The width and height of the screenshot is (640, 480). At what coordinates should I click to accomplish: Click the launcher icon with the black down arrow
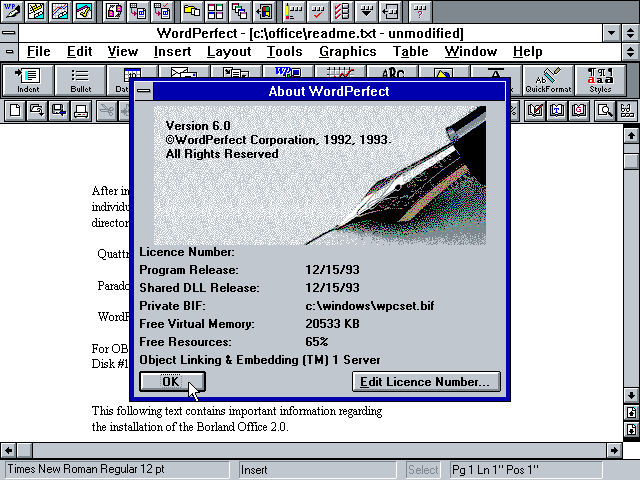pyautogui.click(x=366, y=11)
